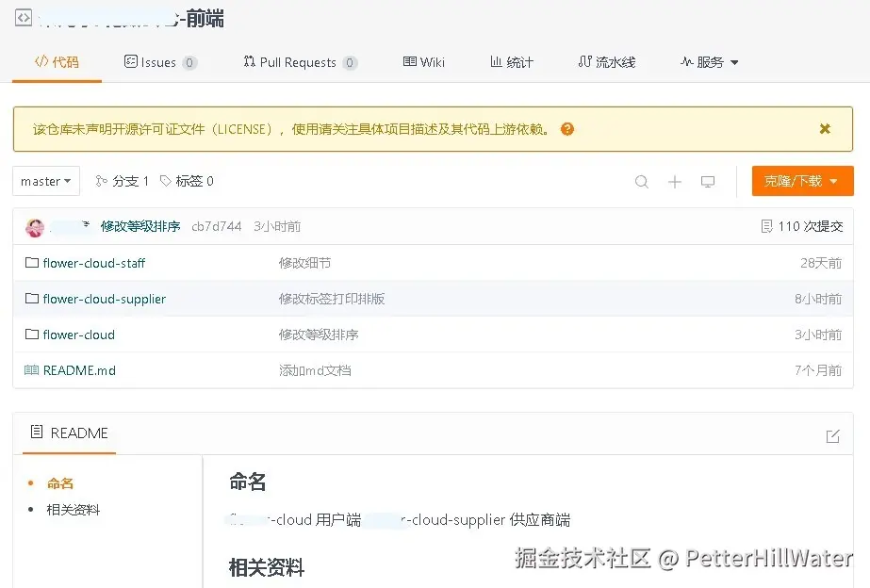Click the plus add file icon
This screenshot has width=870, height=588.
point(675,181)
